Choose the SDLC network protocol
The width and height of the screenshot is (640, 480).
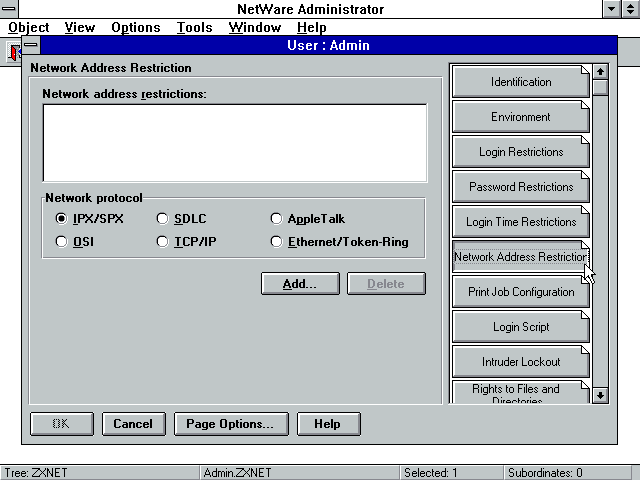click(x=182, y=219)
